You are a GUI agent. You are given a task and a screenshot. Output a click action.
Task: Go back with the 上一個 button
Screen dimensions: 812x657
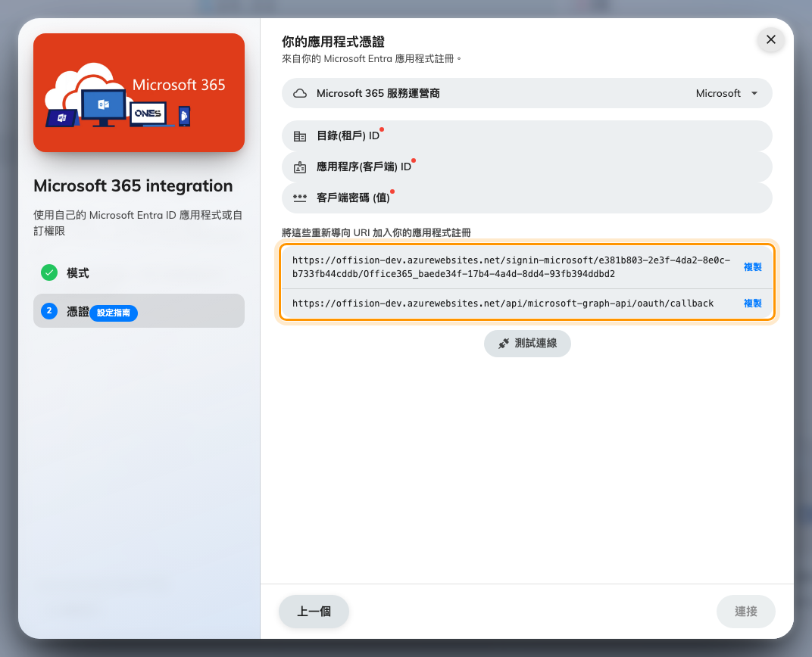click(x=314, y=612)
